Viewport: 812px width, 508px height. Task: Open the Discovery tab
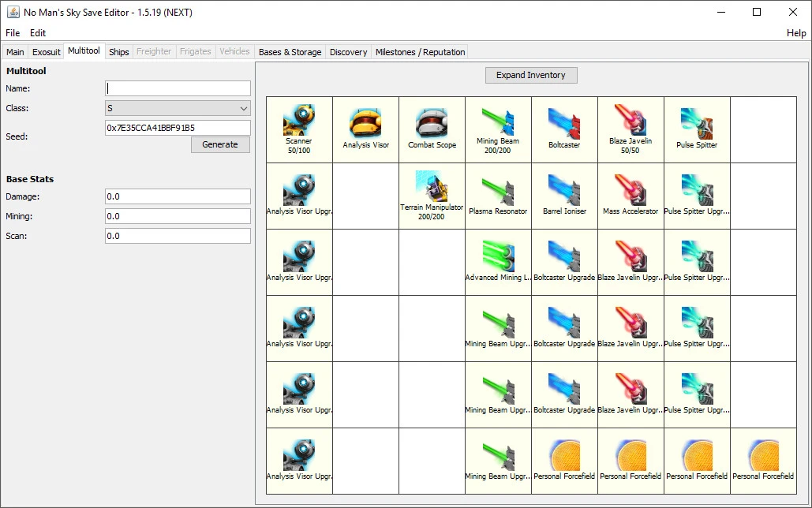[x=348, y=51]
